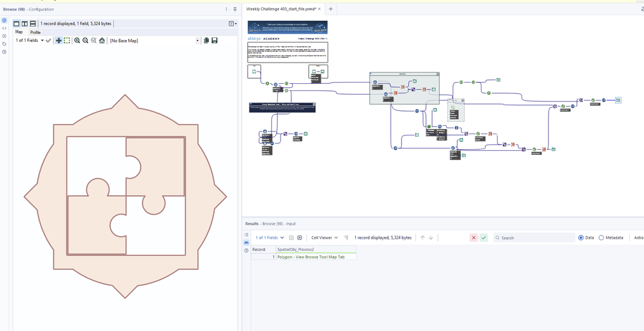Toggle the whitespace pilcrow icon in the Results toolbar
The height and width of the screenshot is (331, 644).
coord(347,237)
